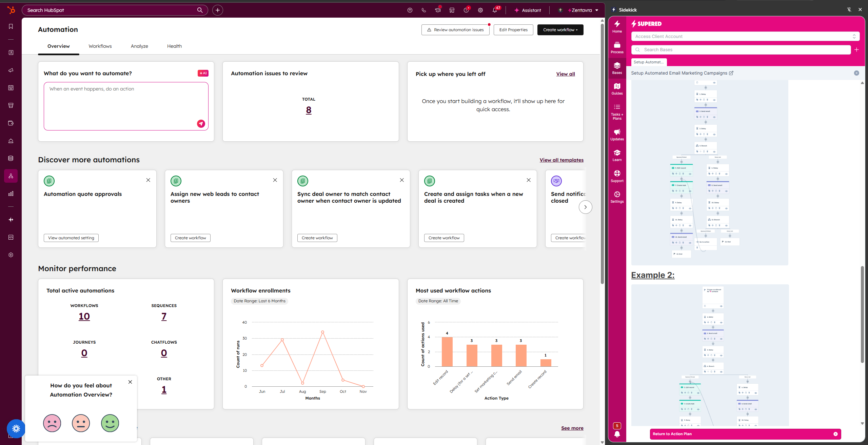Open bookmarks icon in left sidebar
Image resolution: width=868 pixels, height=445 pixels.
[11, 26]
